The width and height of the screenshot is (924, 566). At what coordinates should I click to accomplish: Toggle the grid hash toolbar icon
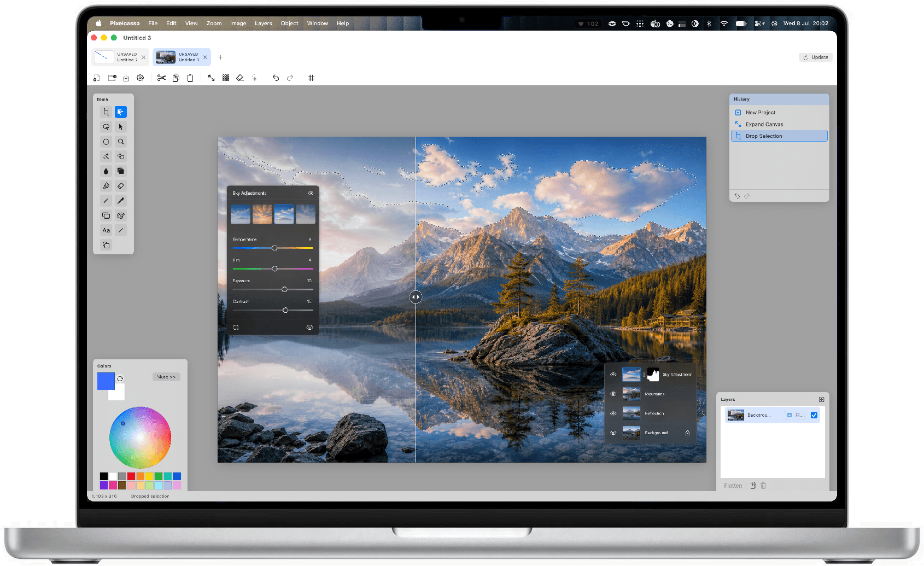[x=311, y=78]
